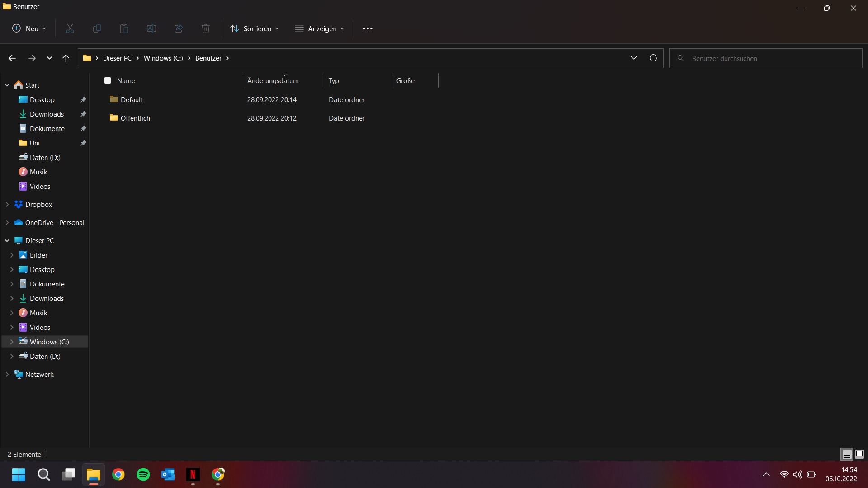Viewport: 868px width, 488px height.
Task: Click the Dieser PC breadcrumb in the address bar
Action: (117, 58)
